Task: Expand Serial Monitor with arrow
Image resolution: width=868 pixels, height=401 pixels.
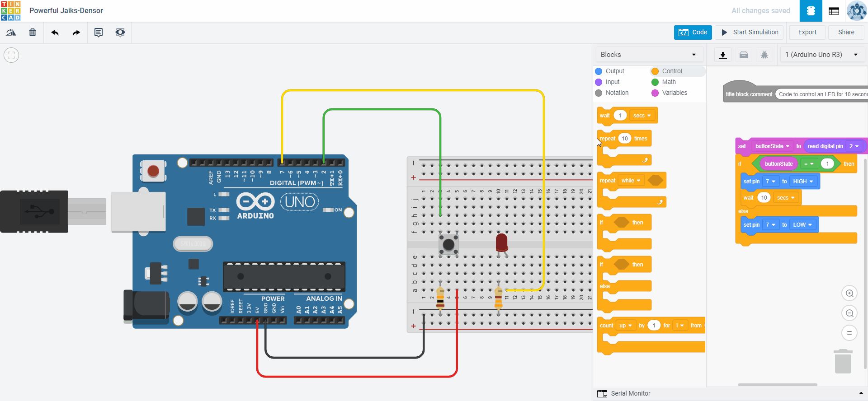Action: tap(861, 394)
